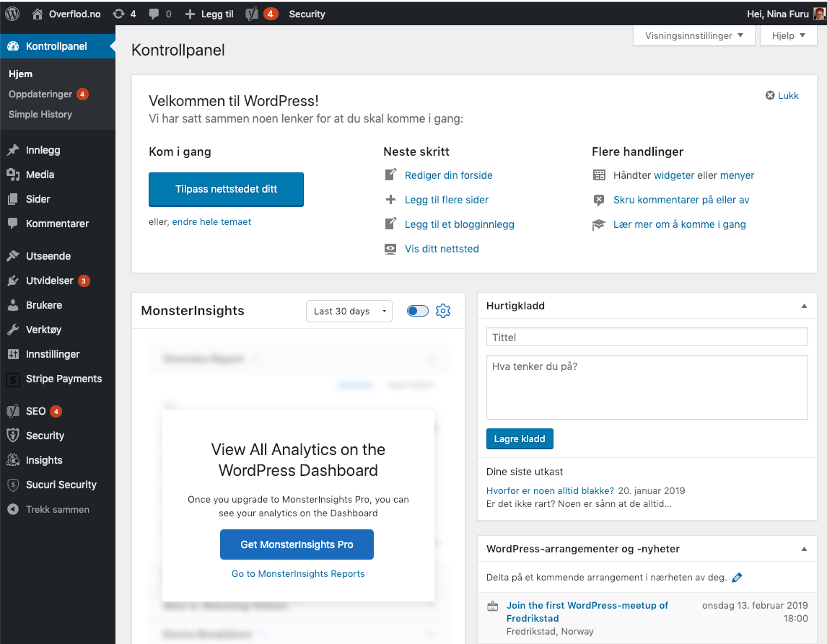Click the Insights MonsterInsights icon in the sidebar
Image resolution: width=827 pixels, height=644 pixels.
click(13, 460)
